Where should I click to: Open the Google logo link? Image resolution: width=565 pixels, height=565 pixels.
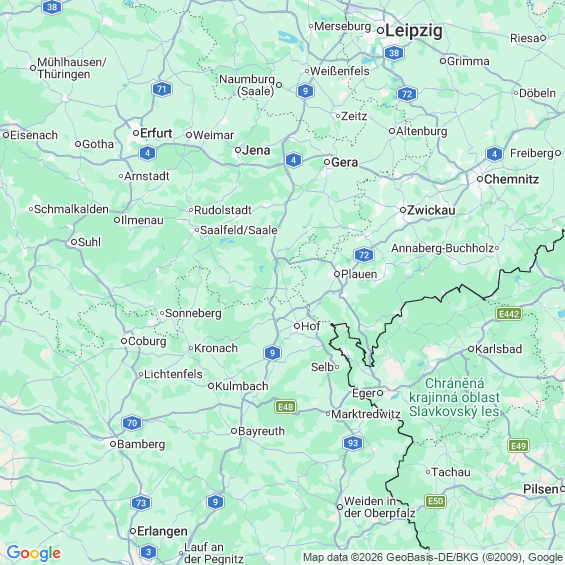tap(34, 552)
